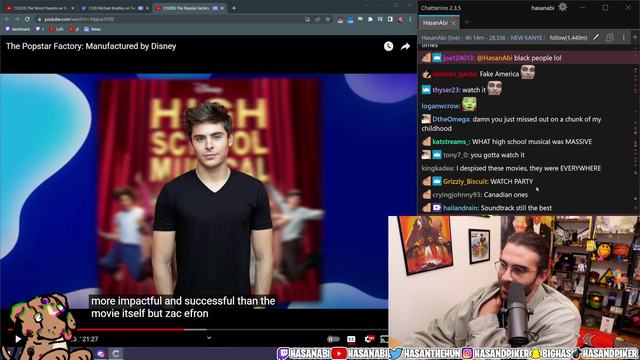Click the HasanAbi live stream title header

point(482,38)
